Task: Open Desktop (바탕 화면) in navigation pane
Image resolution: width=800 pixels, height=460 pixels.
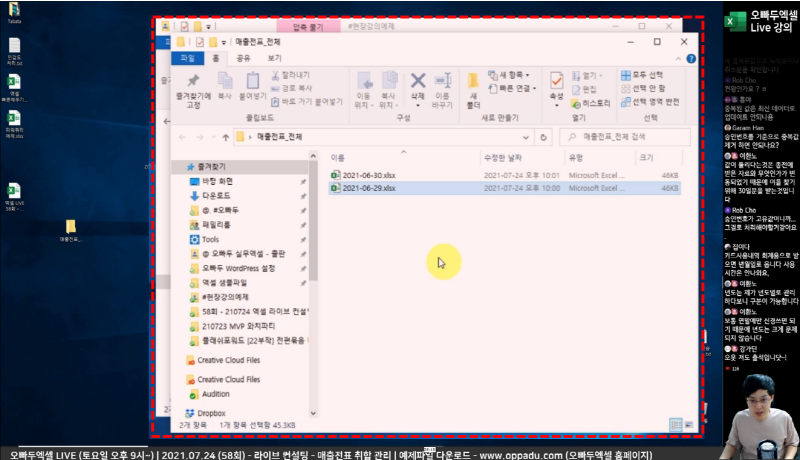Action: click(x=217, y=181)
